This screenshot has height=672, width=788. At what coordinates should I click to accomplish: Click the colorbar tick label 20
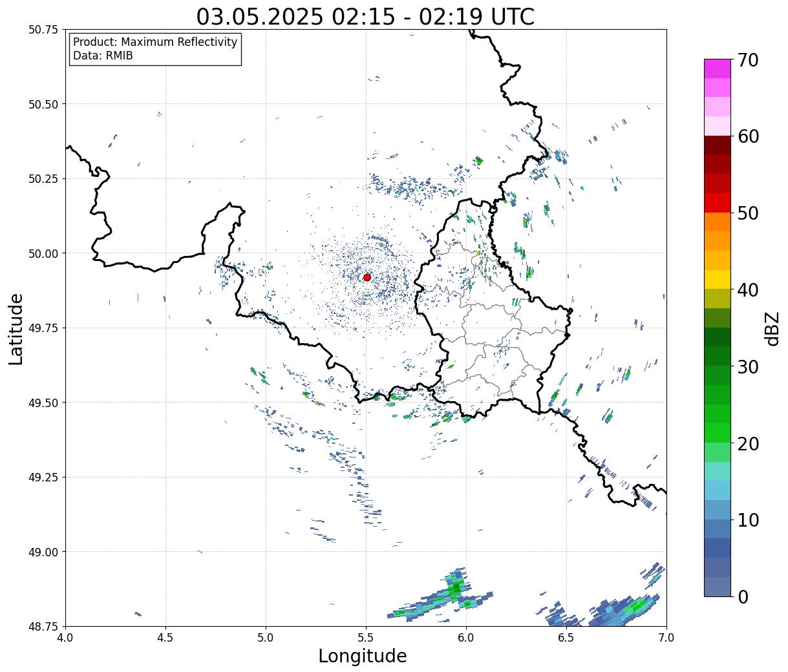(x=747, y=443)
